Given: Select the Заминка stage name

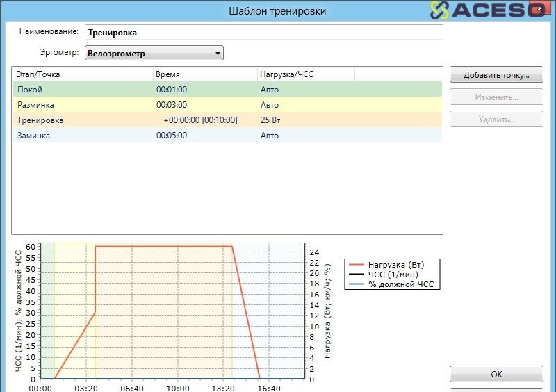Looking at the screenshot, I should coord(33,136).
